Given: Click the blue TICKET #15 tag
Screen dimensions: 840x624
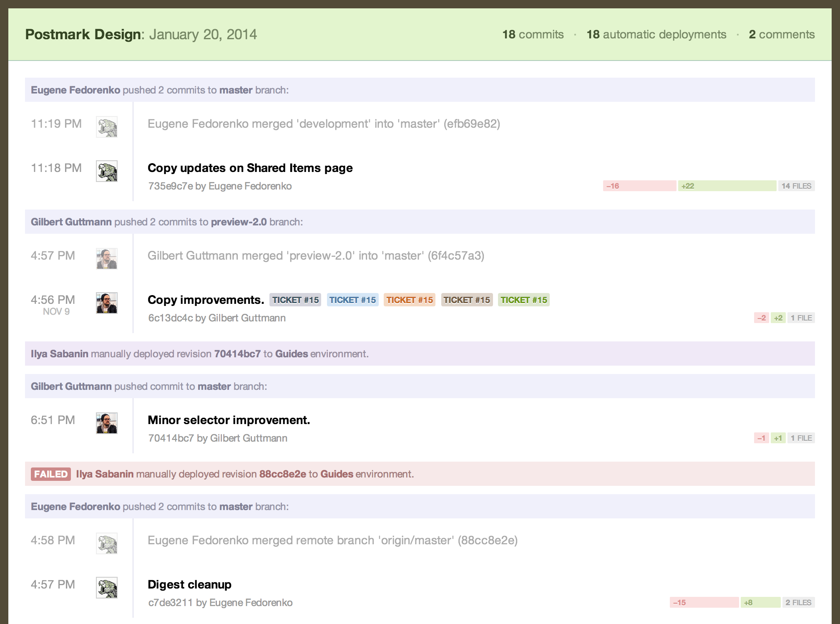Looking at the screenshot, I should click(352, 300).
